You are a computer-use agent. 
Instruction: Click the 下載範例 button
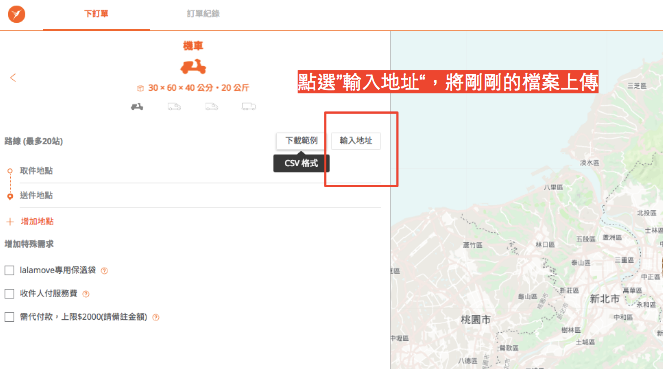301,141
